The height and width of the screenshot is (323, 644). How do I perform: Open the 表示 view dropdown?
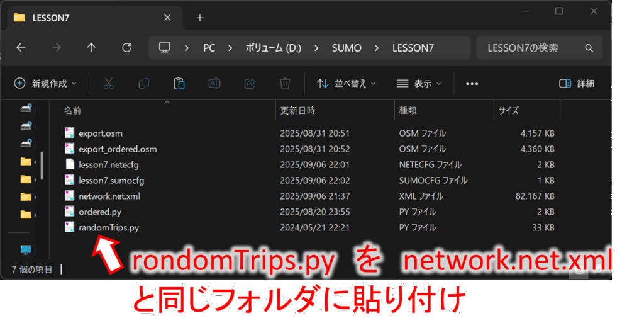pyautogui.click(x=419, y=83)
